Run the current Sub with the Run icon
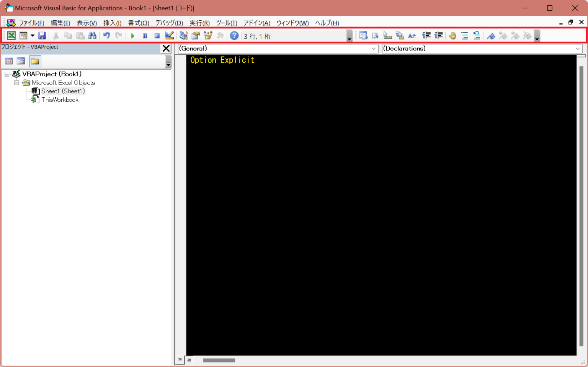 click(x=132, y=35)
